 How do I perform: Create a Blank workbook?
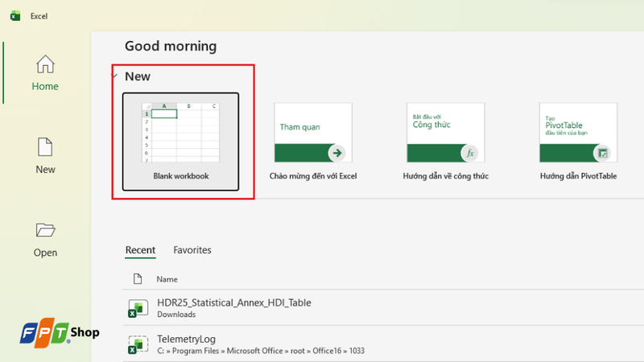click(180, 142)
